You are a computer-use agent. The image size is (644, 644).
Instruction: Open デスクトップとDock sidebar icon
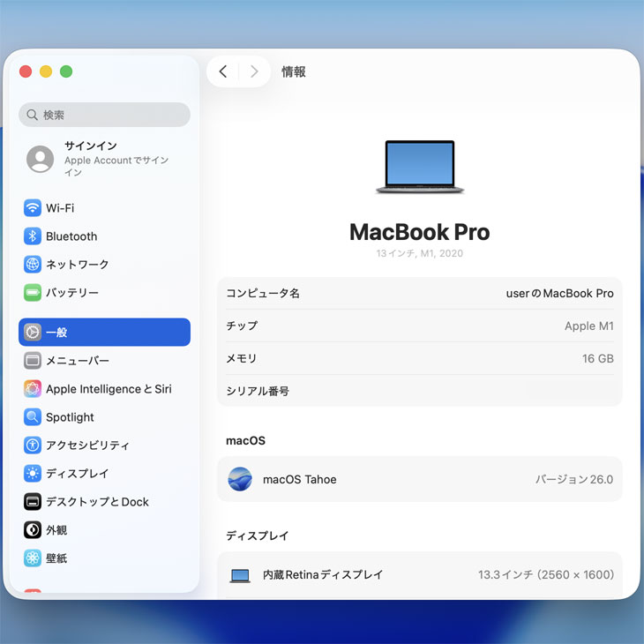click(33, 502)
